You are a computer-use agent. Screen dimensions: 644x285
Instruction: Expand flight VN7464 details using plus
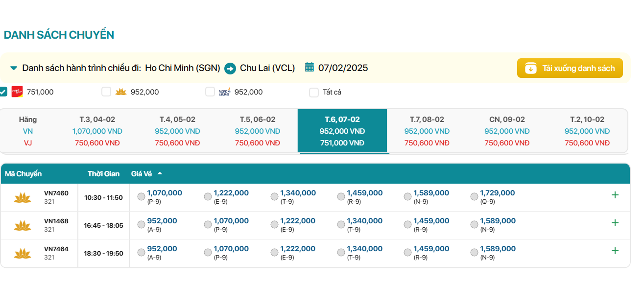pyautogui.click(x=615, y=251)
